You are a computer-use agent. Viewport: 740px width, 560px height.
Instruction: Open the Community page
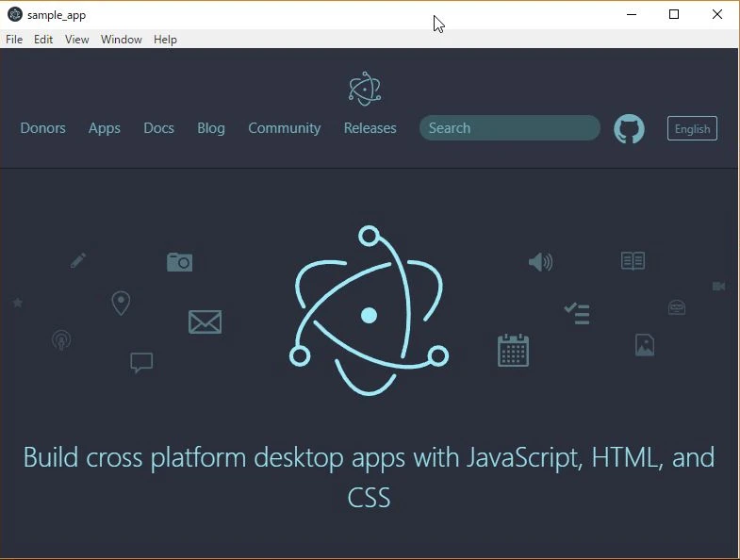point(285,128)
